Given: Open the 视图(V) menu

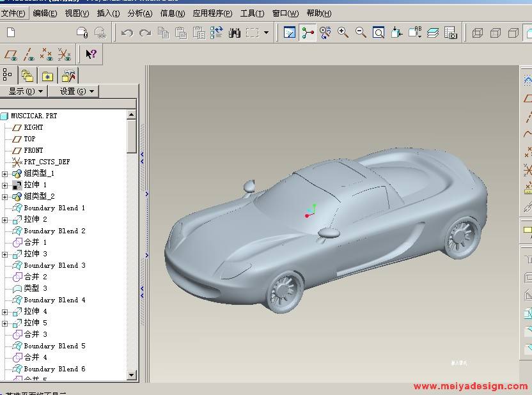Looking at the screenshot, I should coord(77,13).
